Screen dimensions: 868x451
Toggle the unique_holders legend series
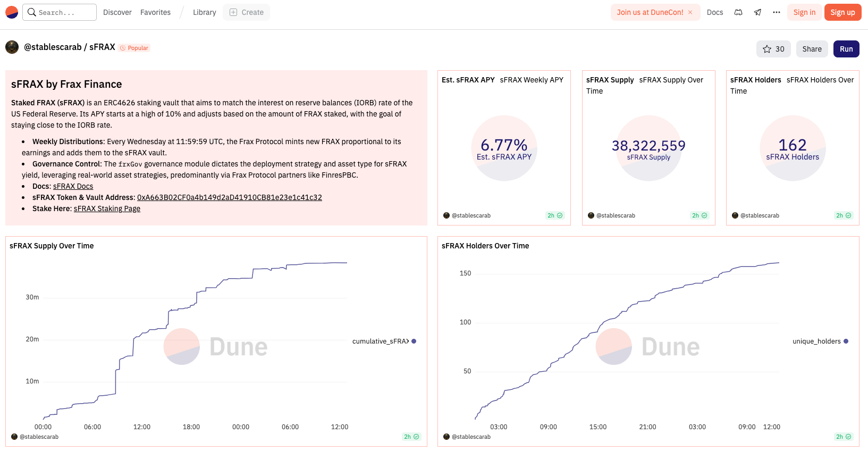(x=820, y=341)
